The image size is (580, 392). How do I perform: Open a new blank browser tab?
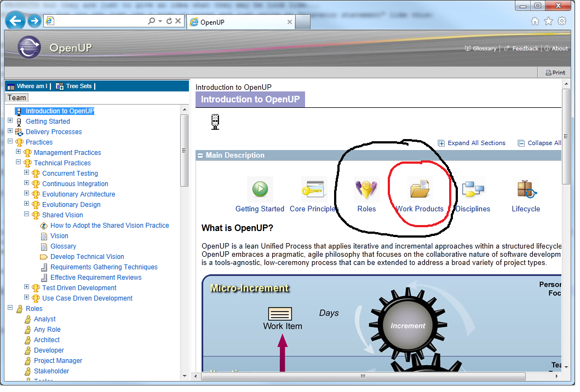[x=302, y=22]
